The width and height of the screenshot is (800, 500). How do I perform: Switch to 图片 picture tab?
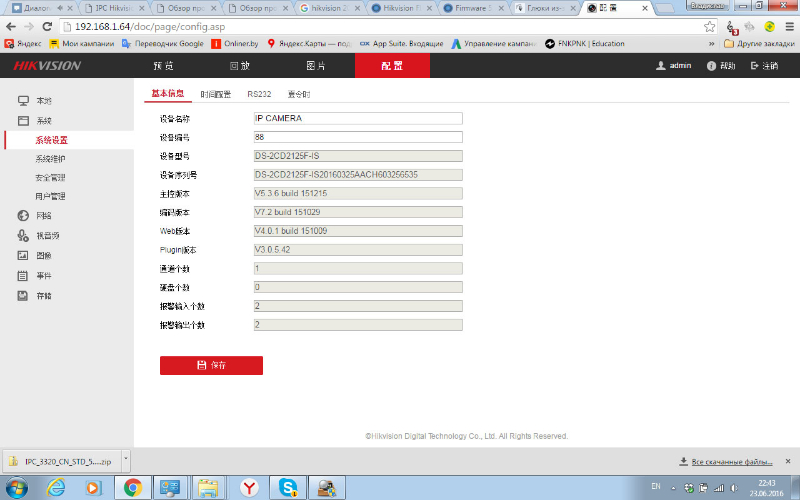click(315, 65)
